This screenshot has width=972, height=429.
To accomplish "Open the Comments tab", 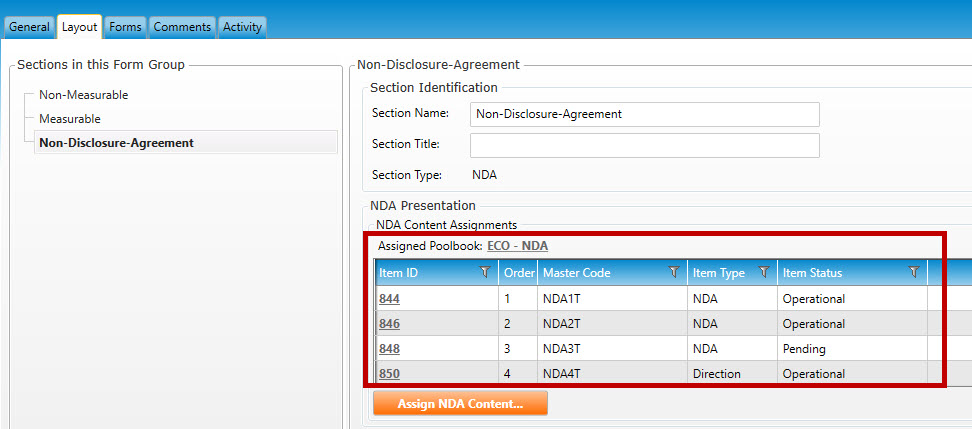I will click(x=182, y=27).
